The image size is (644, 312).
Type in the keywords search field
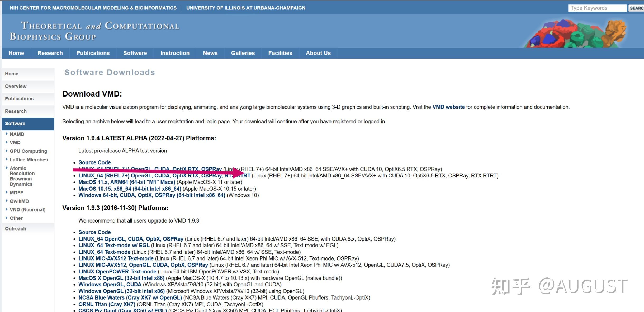[597, 8]
